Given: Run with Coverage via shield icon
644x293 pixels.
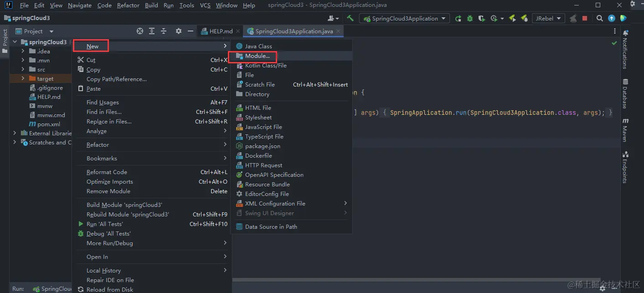Looking at the screenshot, I should pyautogui.click(x=481, y=18).
